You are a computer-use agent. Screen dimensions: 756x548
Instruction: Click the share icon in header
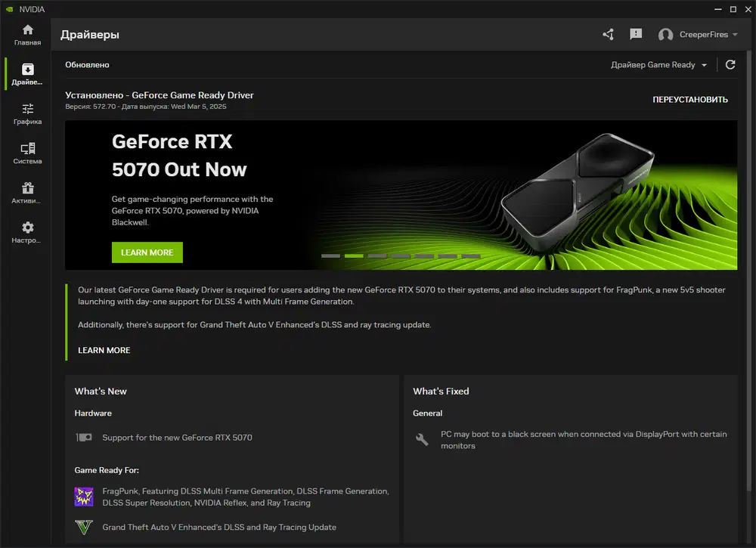click(608, 34)
